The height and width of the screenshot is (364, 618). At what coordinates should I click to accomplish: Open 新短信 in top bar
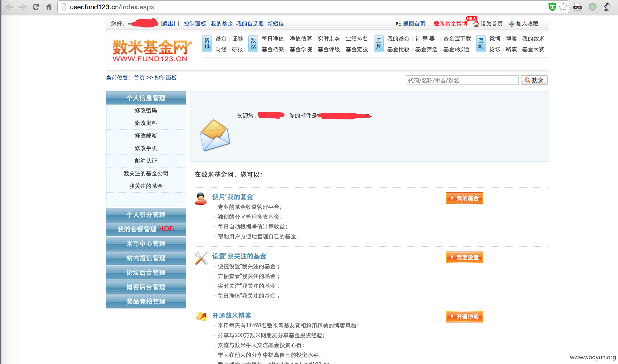pyautogui.click(x=276, y=24)
